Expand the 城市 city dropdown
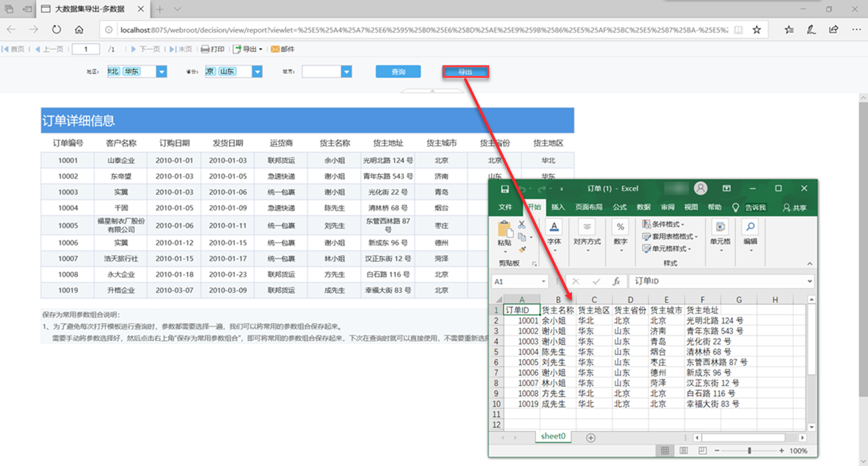868x466 pixels. coord(346,72)
